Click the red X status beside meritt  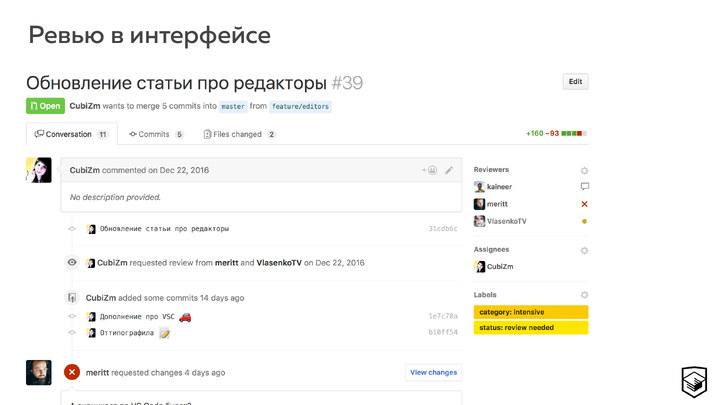(x=585, y=204)
